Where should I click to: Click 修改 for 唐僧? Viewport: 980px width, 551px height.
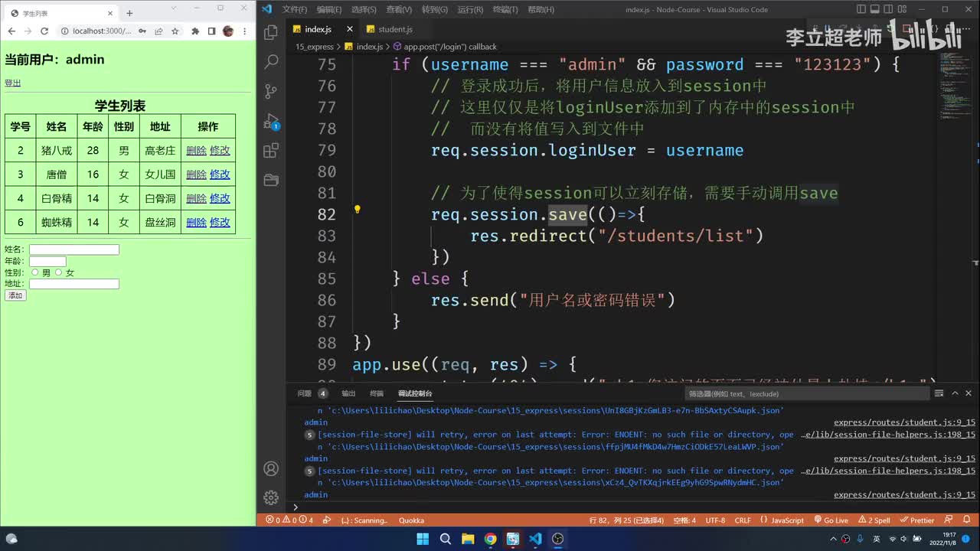220,174
